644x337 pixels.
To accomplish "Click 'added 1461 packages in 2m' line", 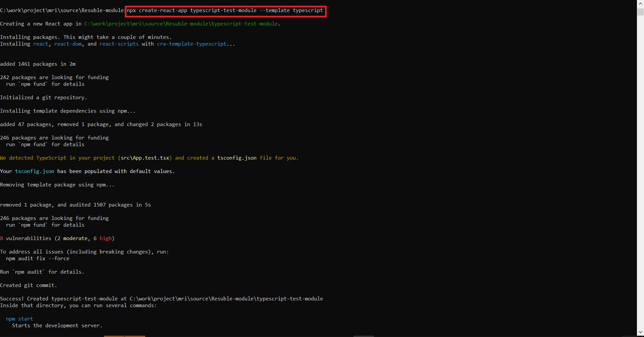I will (38, 64).
